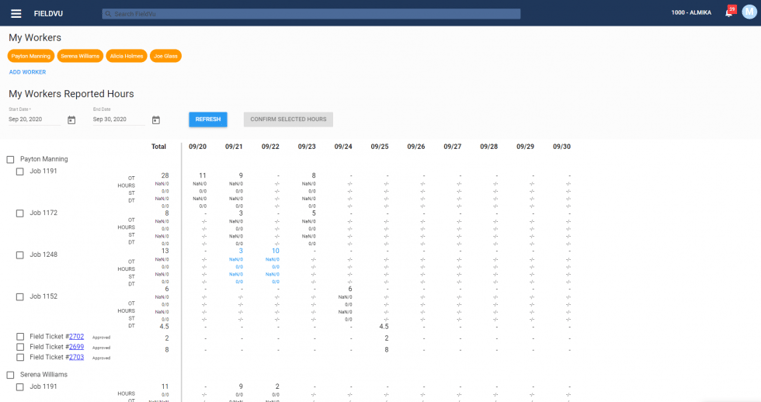Select the Alicia Holmes worker chip
The height and width of the screenshot is (402, 761).
(x=126, y=56)
